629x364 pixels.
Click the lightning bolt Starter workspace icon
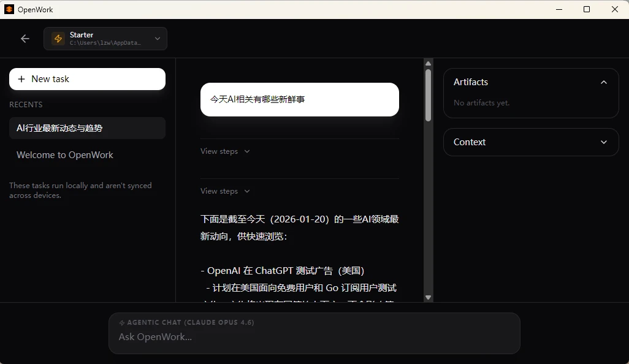pyautogui.click(x=58, y=39)
